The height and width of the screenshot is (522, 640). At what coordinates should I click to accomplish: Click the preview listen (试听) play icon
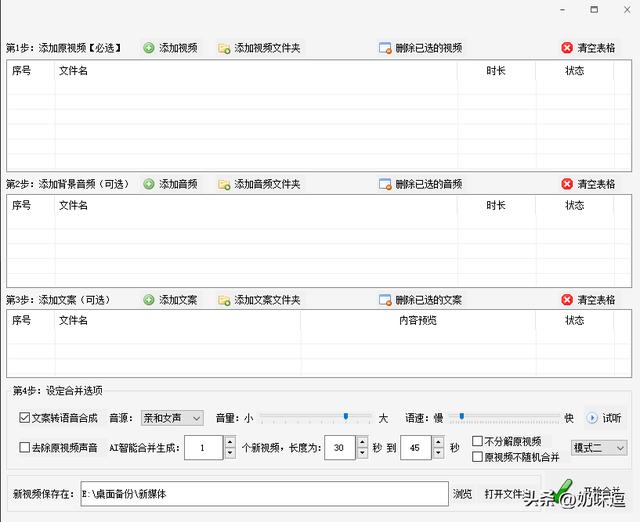(x=592, y=418)
